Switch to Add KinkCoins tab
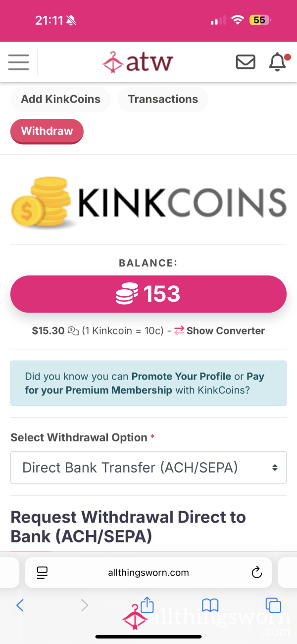 [60, 99]
